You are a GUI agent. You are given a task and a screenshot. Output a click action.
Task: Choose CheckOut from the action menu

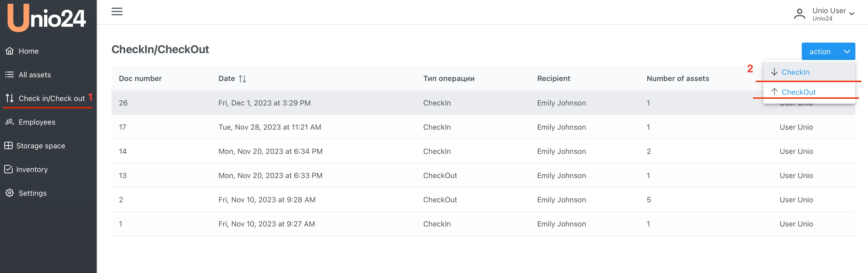coord(798,92)
